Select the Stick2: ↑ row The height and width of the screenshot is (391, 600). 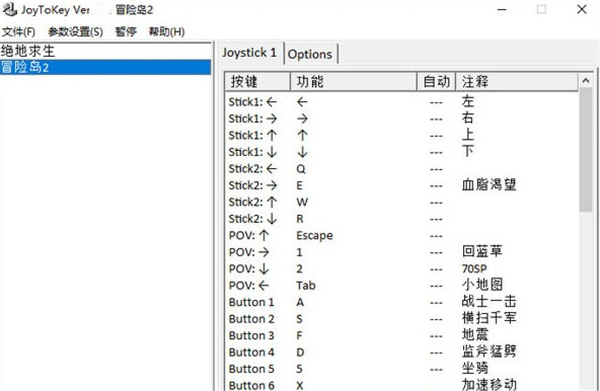click(x=402, y=202)
